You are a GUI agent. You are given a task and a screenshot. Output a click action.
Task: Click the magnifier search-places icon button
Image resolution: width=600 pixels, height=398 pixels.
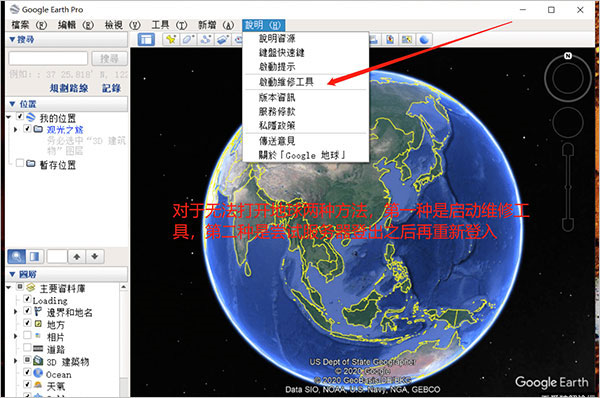tap(16, 256)
